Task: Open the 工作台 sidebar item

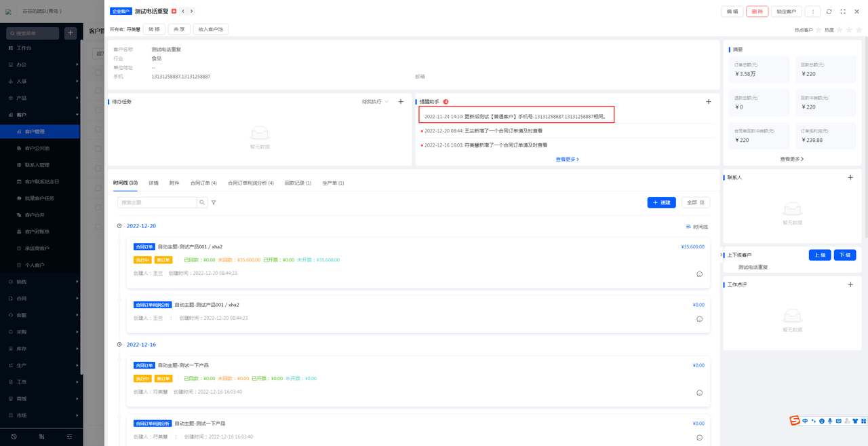Action: point(41,48)
